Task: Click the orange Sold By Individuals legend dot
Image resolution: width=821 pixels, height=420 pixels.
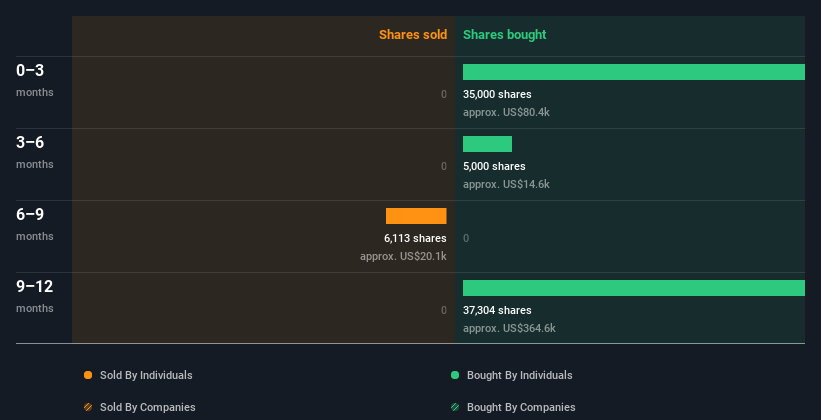Action: pyautogui.click(x=88, y=375)
